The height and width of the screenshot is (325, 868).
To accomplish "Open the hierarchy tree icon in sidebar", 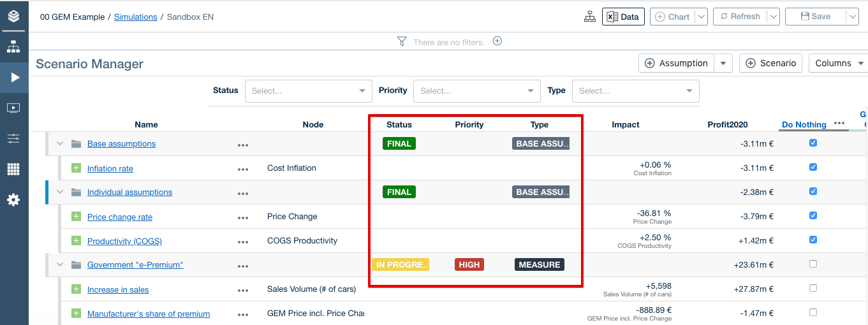I will pos(13,47).
